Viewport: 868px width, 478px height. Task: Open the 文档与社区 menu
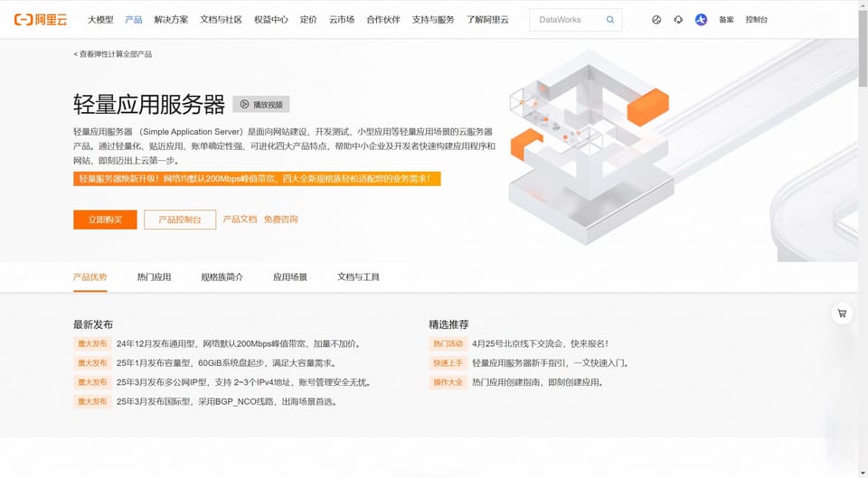[x=221, y=19]
